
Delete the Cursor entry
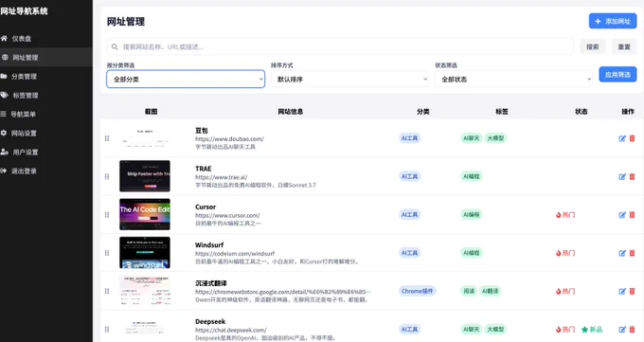632,215
